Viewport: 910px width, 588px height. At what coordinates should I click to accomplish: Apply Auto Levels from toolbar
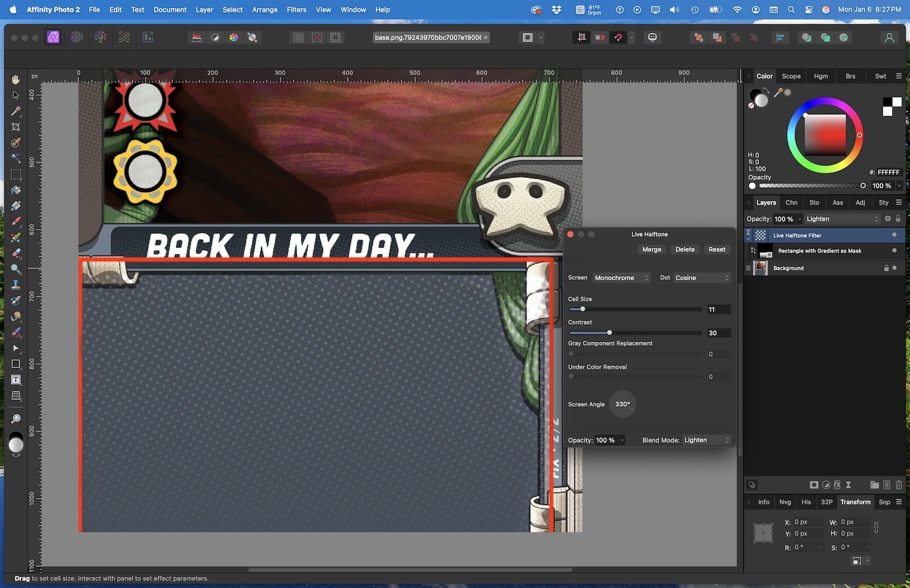coord(197,38)
